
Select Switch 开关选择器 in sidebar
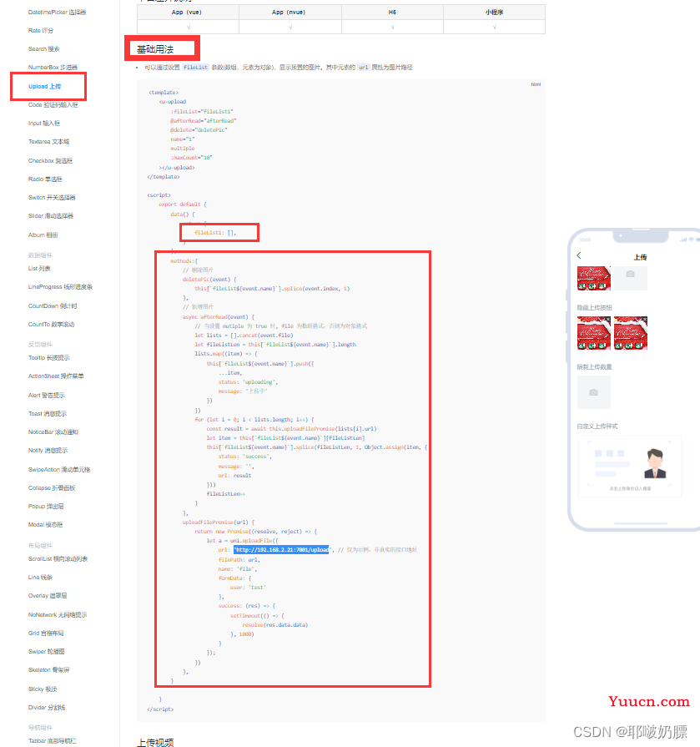pyautogui.click(x=52, y=198)
